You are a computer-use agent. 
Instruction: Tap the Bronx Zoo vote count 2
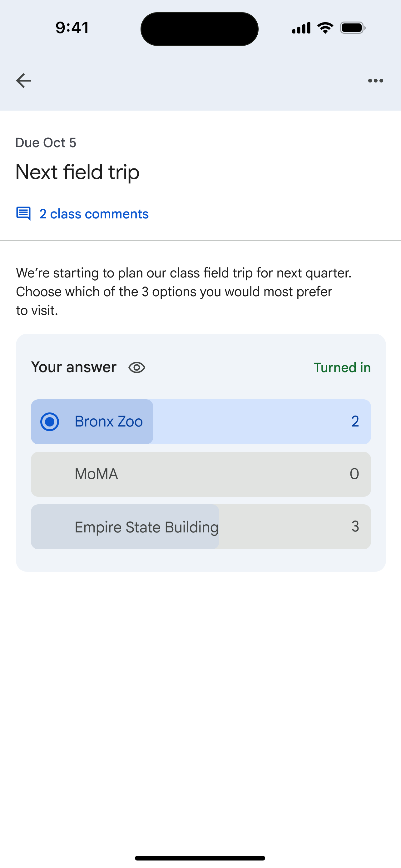click(x=355, y=421)
